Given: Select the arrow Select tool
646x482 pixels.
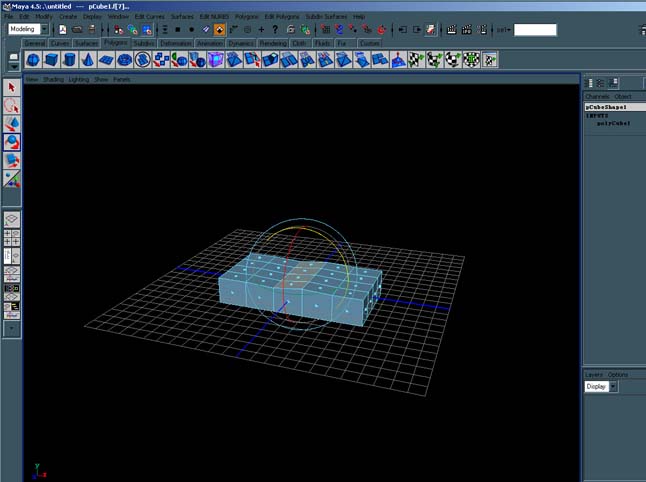Looking at the screenshot, I should click(x=12, y=87).
